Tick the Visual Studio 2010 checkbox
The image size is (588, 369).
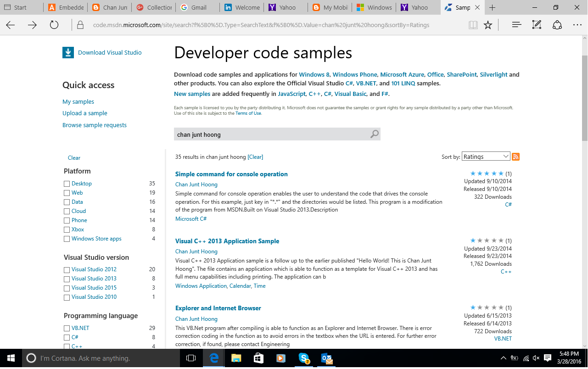tap(67, 297)
